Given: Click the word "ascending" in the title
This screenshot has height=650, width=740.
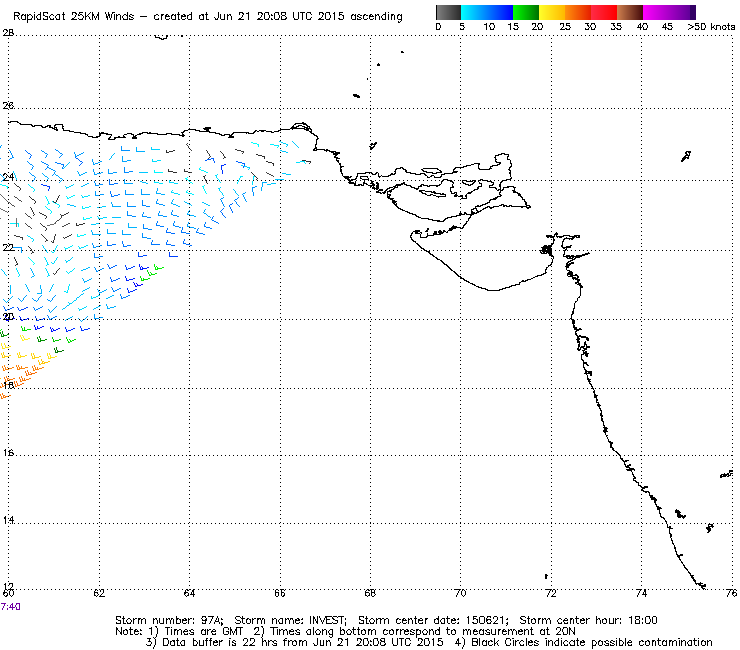Looking at the screenshot, I should (376, 17).
